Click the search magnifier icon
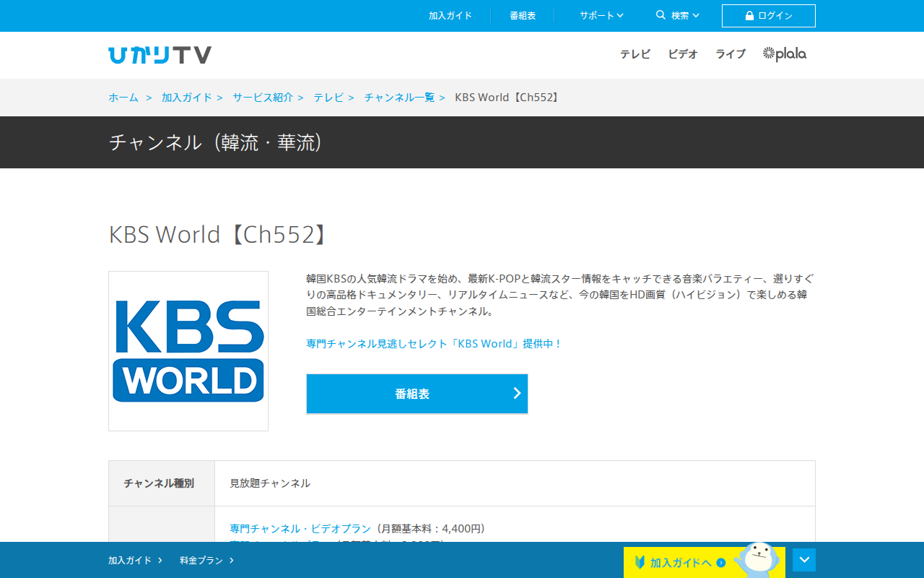 click(661, 15)
